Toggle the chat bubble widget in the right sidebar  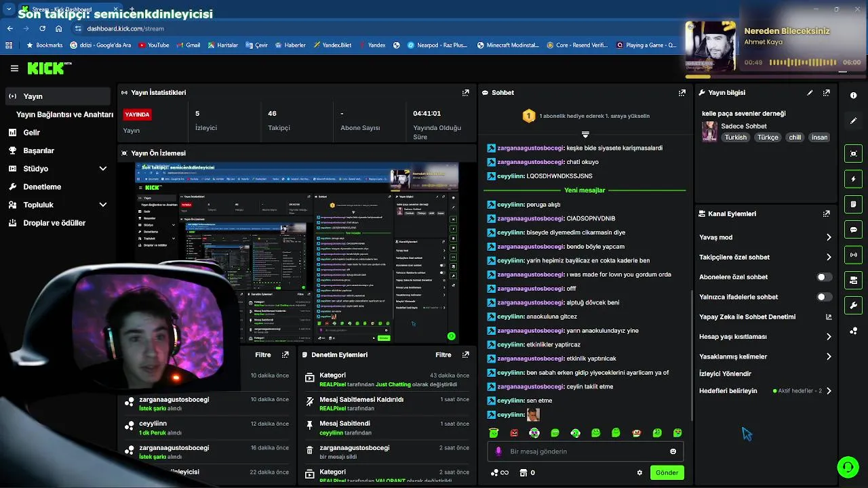[854, 230]
